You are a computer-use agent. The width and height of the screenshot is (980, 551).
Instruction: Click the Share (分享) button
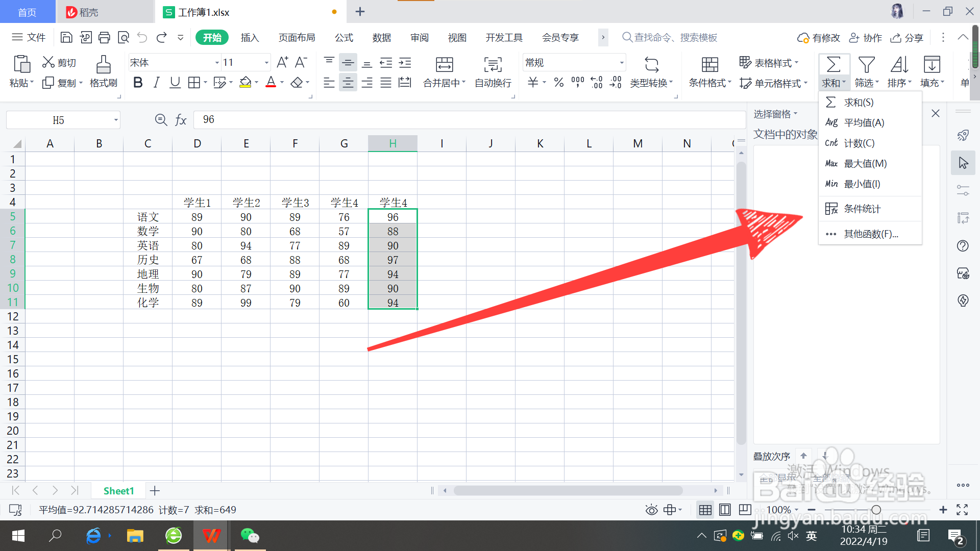(x=907, y=38)
